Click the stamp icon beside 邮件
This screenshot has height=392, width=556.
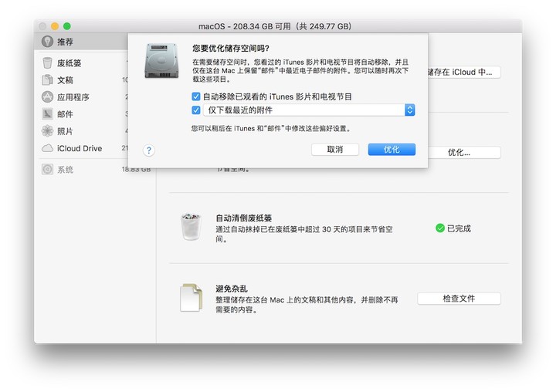pyautogui.click(x=48, y=114)
